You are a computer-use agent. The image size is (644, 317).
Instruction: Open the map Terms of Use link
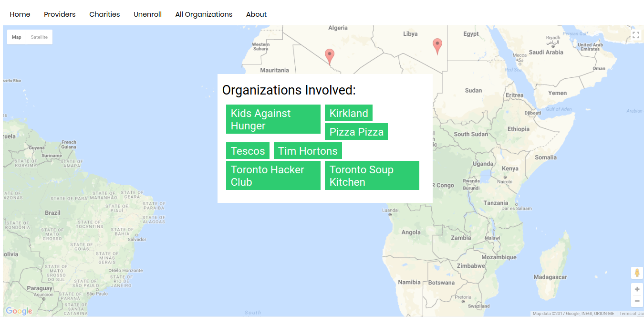coord(631,314)
